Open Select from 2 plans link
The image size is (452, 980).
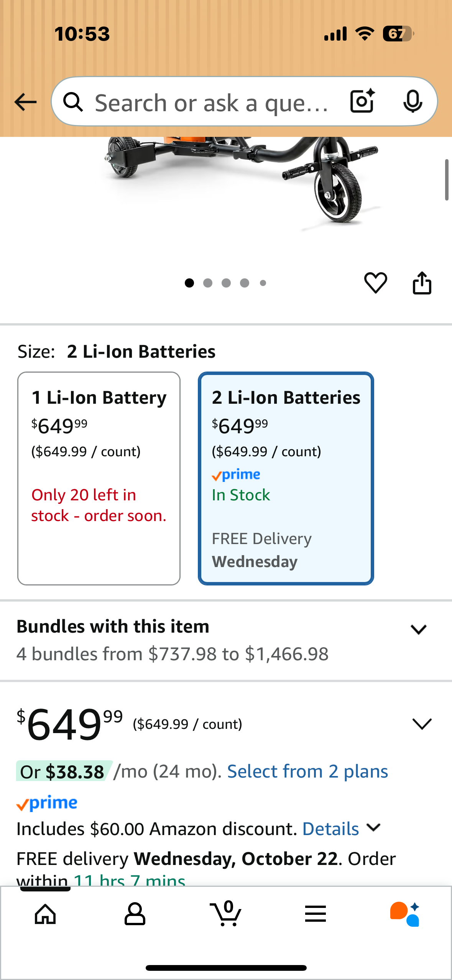tap(307, 771)
